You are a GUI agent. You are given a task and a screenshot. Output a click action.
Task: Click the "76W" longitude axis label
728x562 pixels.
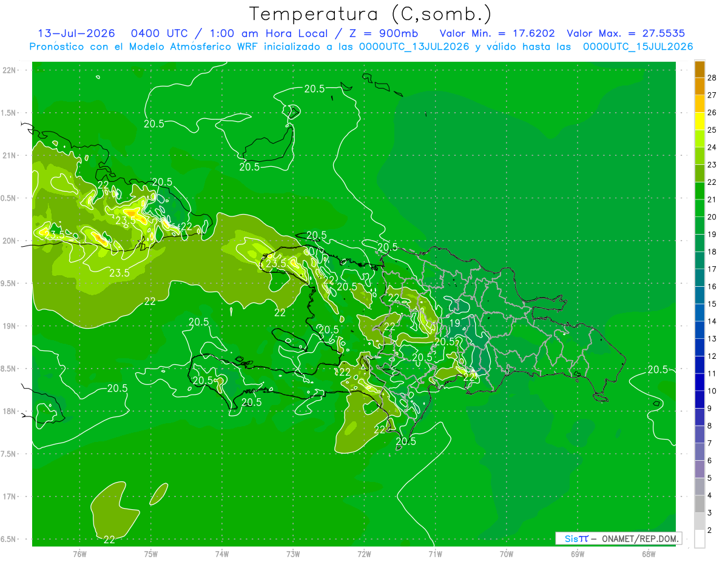(79, 554)
